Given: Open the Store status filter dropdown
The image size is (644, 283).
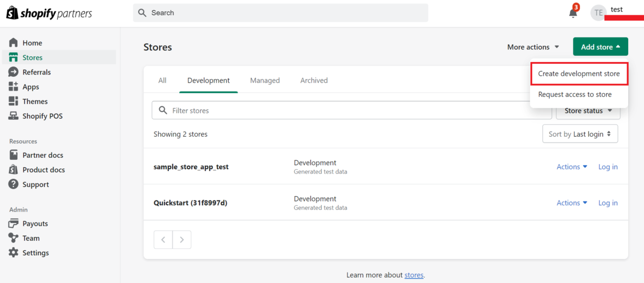Looking at the screenshot, I should (588, 110).
